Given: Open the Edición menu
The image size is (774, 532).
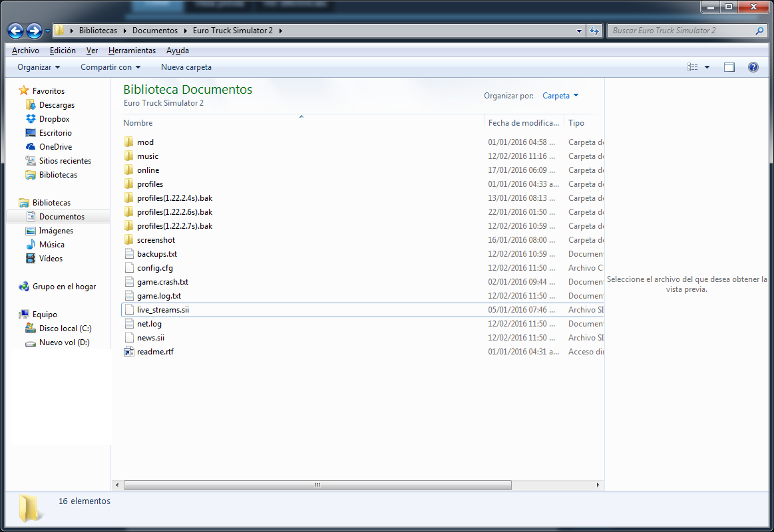Looking at the screenshot, I should pyautogui.click(x=63, y=51).
